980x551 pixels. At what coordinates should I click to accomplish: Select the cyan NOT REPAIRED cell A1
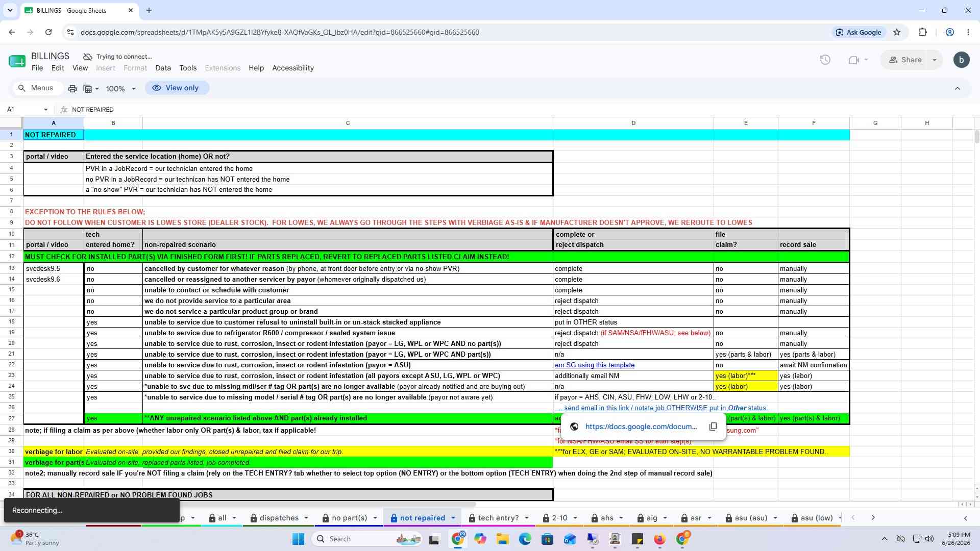54,135
